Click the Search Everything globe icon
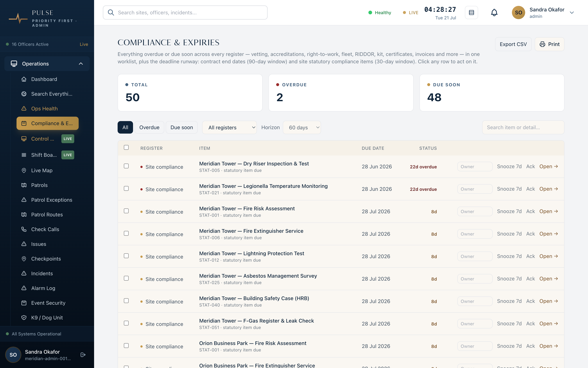 [x=24, y=94]
